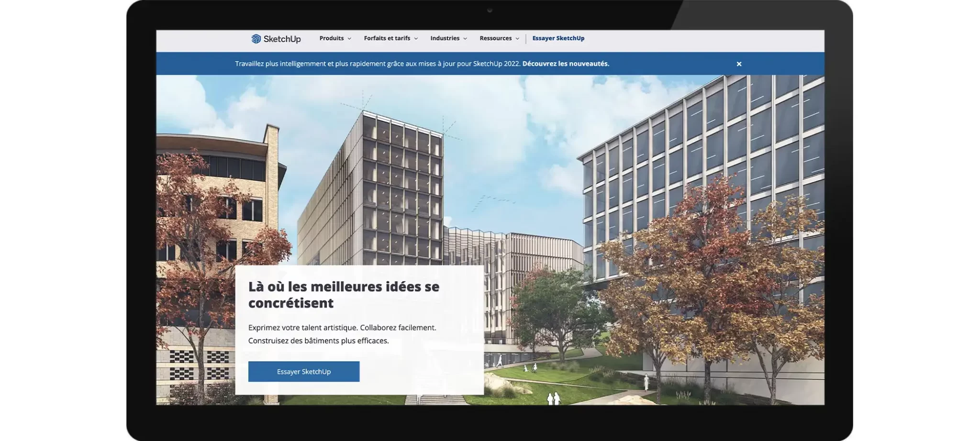Image resolution: width=980 pixels, height=441 pixels.
Task: Open the Industries menu
Action: 448,38
